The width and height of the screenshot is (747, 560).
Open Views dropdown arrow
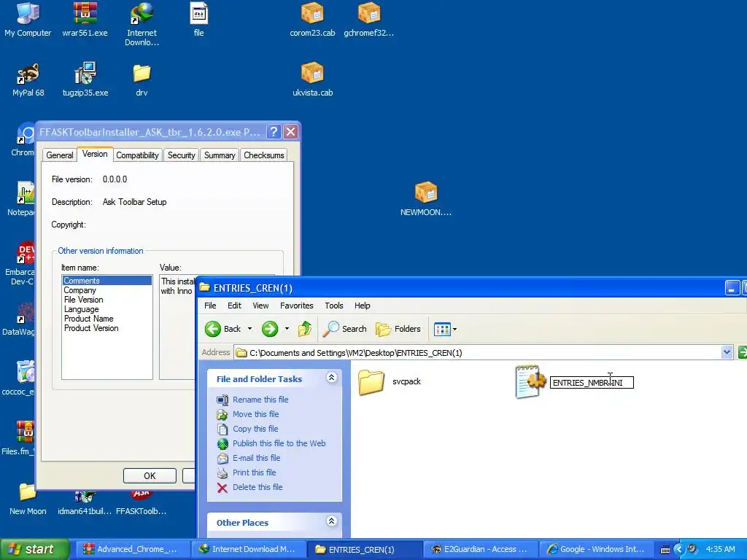click(x=455, y=329)
